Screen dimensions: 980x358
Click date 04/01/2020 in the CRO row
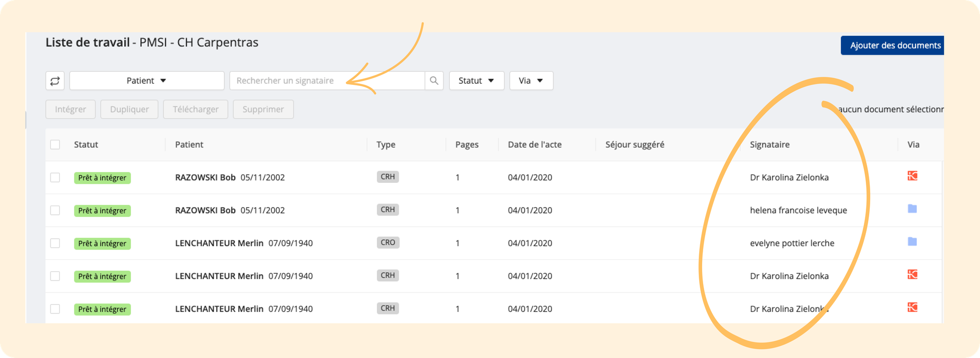(x=530, y=243)
